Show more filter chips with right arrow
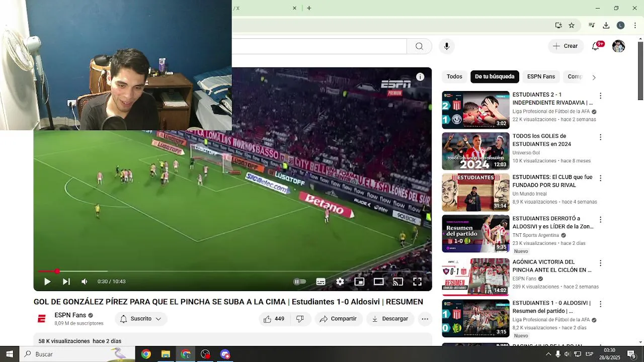The image size is (644, 362). pos(594,77)
